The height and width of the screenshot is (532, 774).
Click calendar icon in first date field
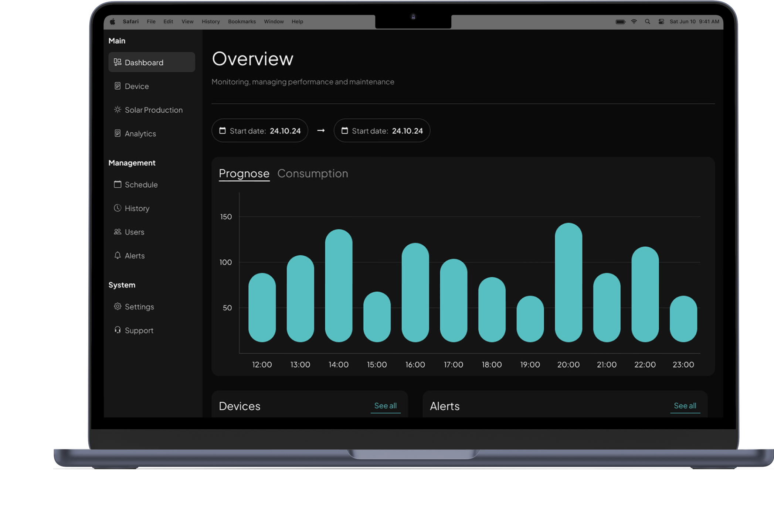[x=222, y=130]
